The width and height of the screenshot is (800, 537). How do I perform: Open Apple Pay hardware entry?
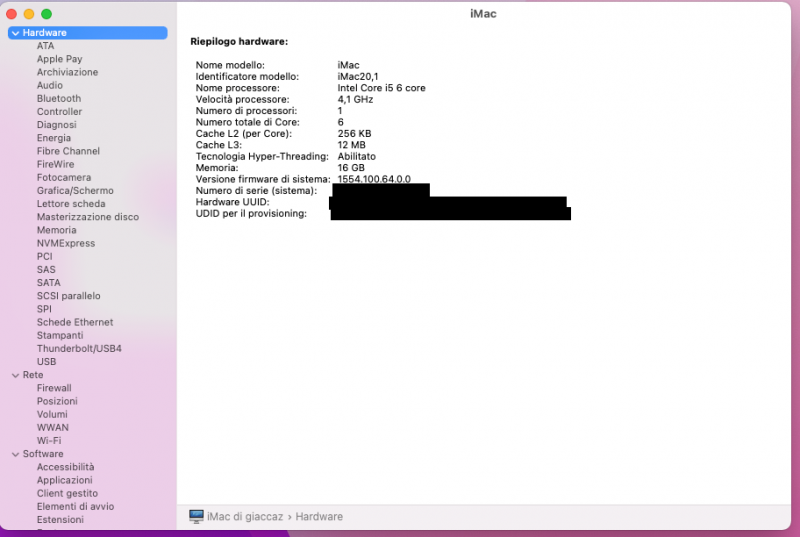point(59,59)
